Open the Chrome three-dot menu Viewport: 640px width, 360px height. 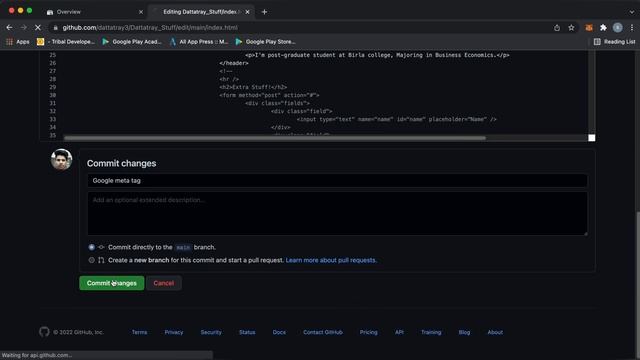coord(632,28)
